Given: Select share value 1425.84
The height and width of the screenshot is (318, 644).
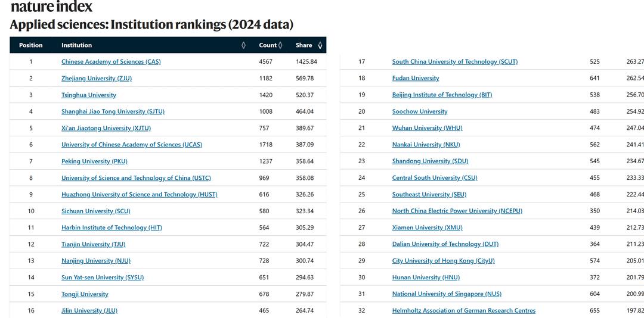Looking at the screenshot, I should (306, 61).
